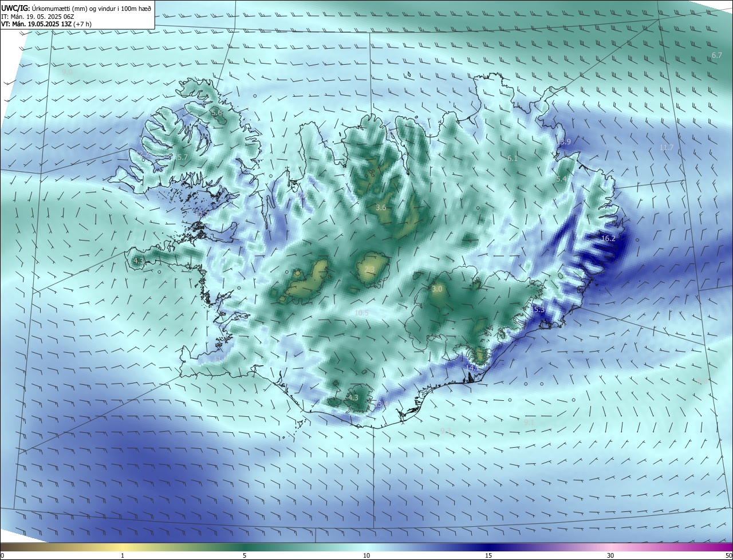Viewport: 733px width, 560px height.
Task: Click the 50 tick on the colour scale
Action: click(728, 555)
